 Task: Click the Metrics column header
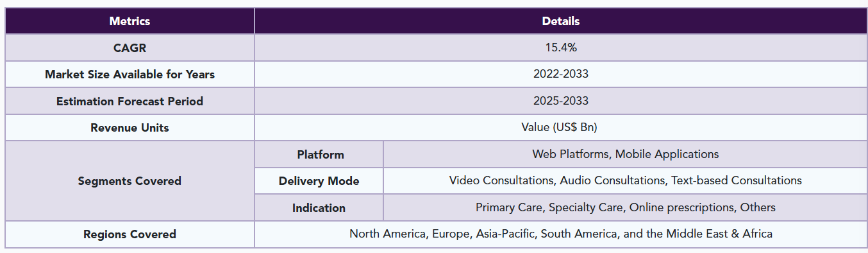(x=129, y=21)
